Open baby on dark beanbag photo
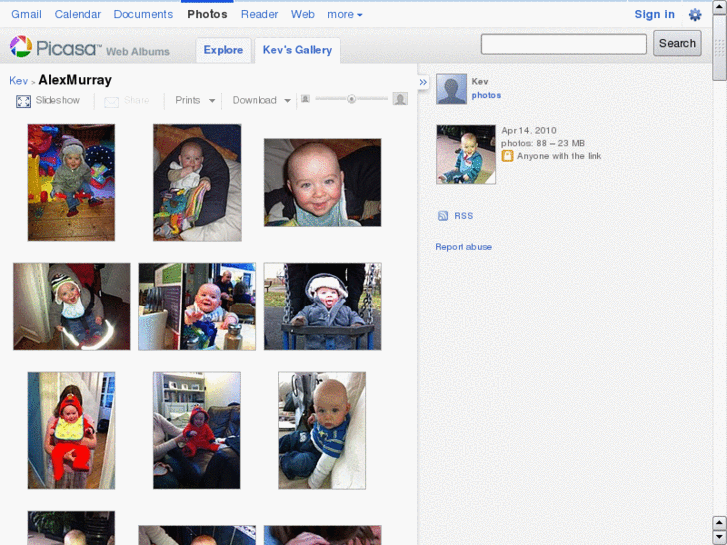This screenshot has height=545, width=727. point(197,182)
